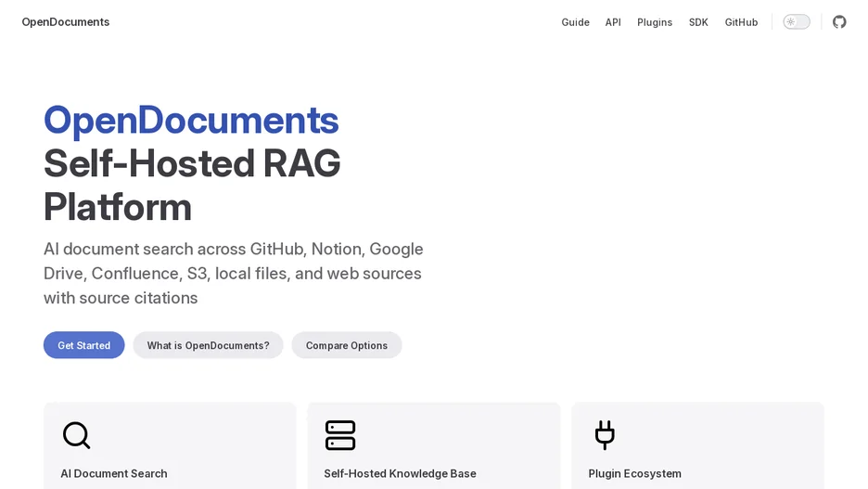Select the Self-Hosted Knowledge Base card title
Viewport: 868px width, 489px height.
tap(401, 473)
